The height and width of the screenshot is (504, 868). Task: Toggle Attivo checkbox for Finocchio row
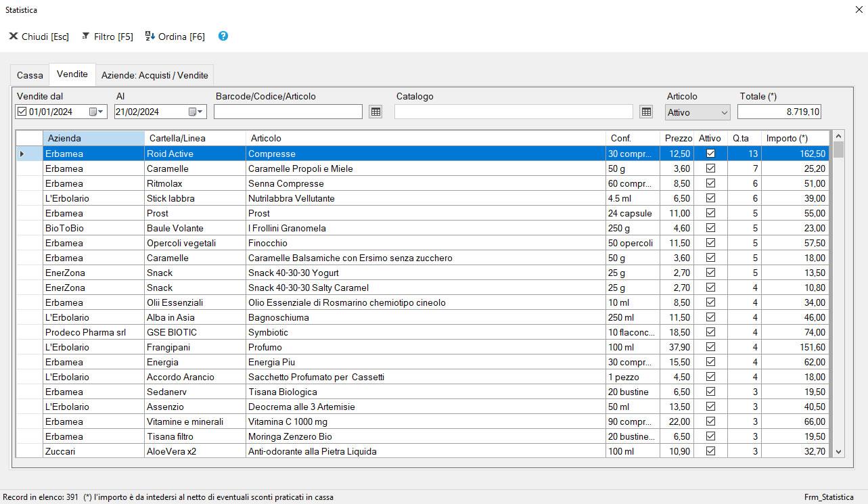point(710,243)
